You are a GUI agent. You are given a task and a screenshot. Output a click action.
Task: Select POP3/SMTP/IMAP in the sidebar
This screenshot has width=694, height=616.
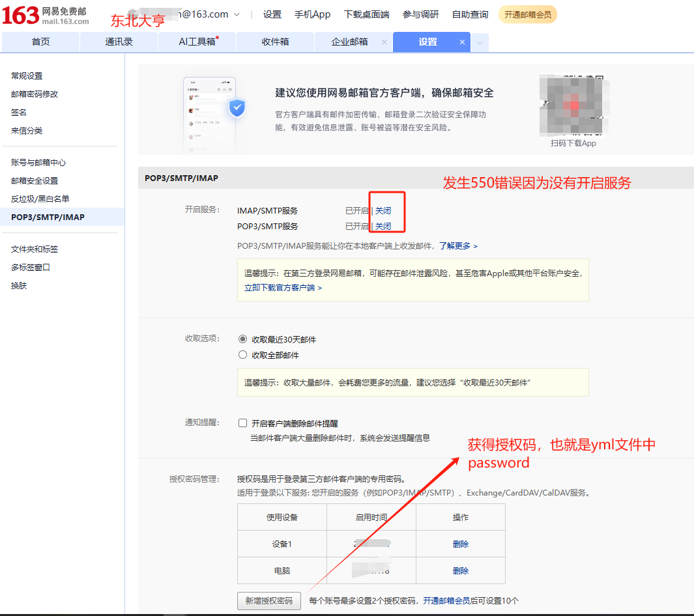click(63, 217)
